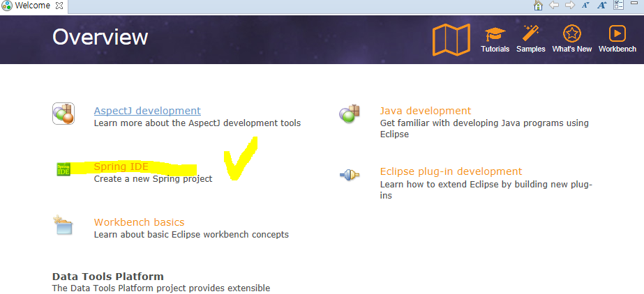Click 'Create a new Spring project' text
644x294 pixels.
[x=153, y=179]
